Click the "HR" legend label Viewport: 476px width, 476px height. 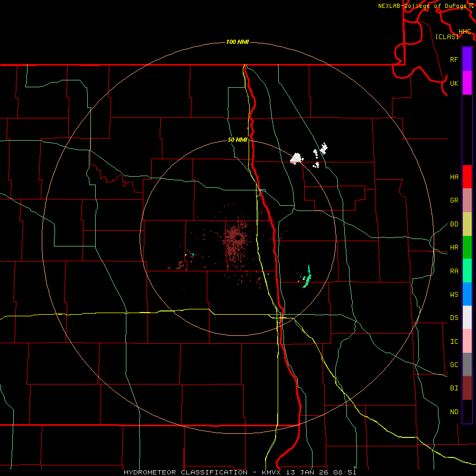(x=454, y=248)
